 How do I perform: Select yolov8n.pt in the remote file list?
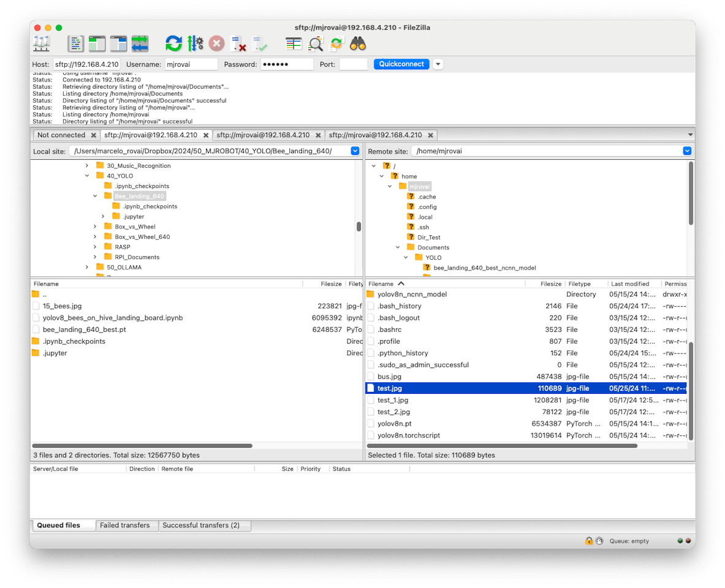[x=394, y=423]
